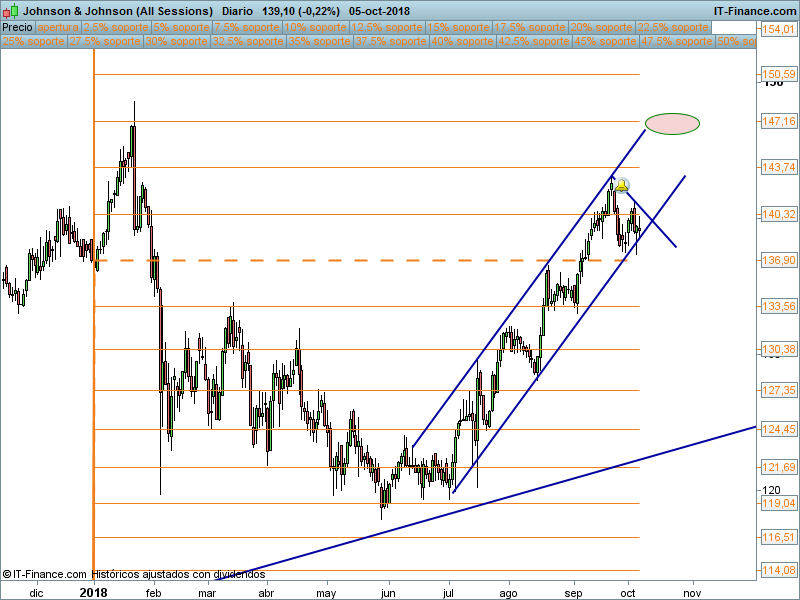Click the 120 axis value on the price scale
The image size is (800, 600).
tap(771, 490)
